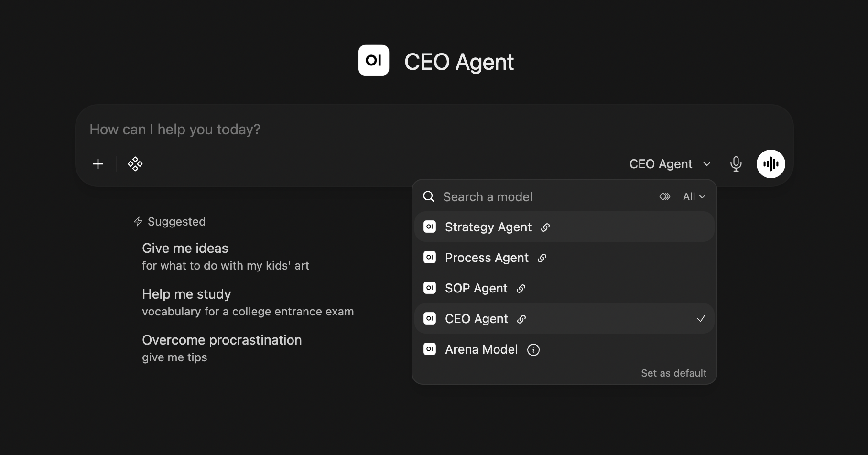This screenshot has height=455, width=868.
Task: Click the lightning bolt Suggested icon
Action: (138, 221)
